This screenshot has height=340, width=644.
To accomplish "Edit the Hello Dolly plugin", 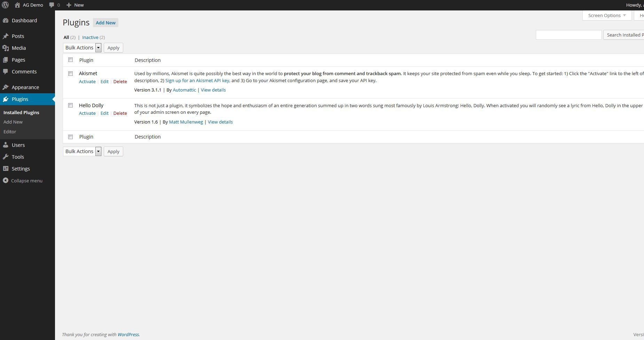I will tap(104, 113).
